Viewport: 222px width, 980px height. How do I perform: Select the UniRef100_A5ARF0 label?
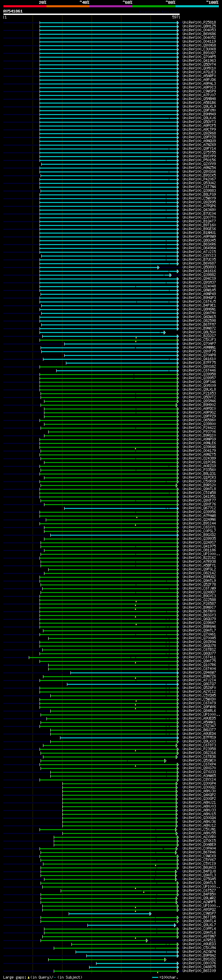point(199,76)
